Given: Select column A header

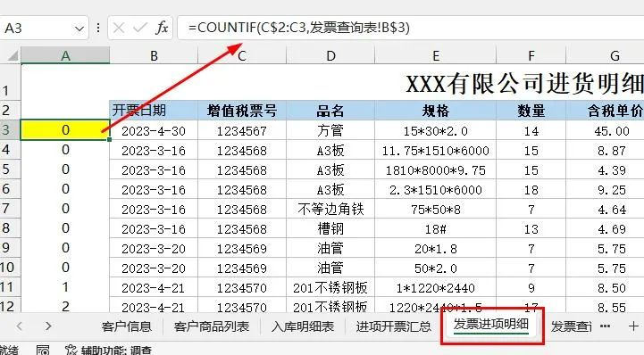Looking at the screenshot, I should point(65,55).
